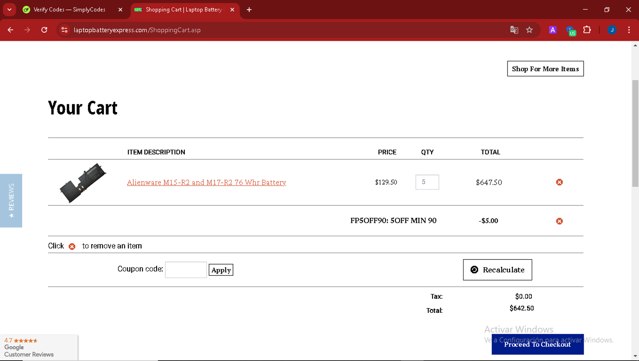This screenshot has height=361, width=639.
Task: Open the Chrome profile avatar
Action: tap(612, 30)
